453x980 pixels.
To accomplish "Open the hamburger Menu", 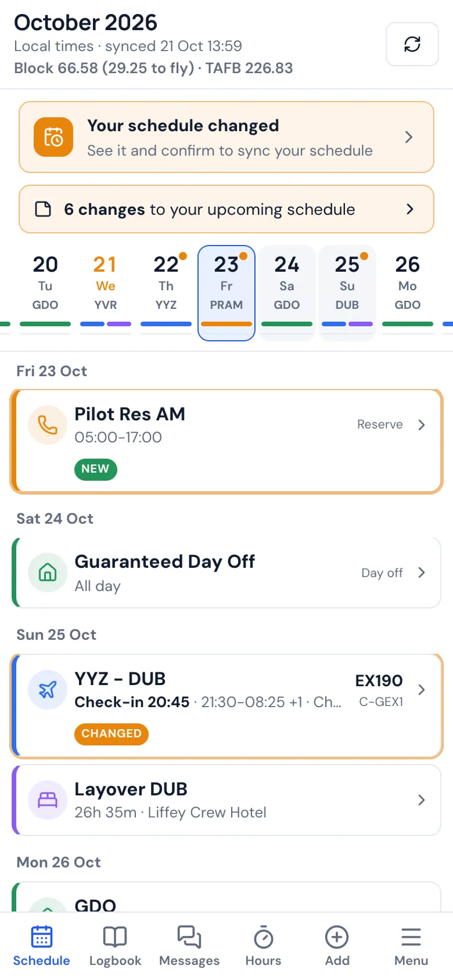I will [411, 947].
